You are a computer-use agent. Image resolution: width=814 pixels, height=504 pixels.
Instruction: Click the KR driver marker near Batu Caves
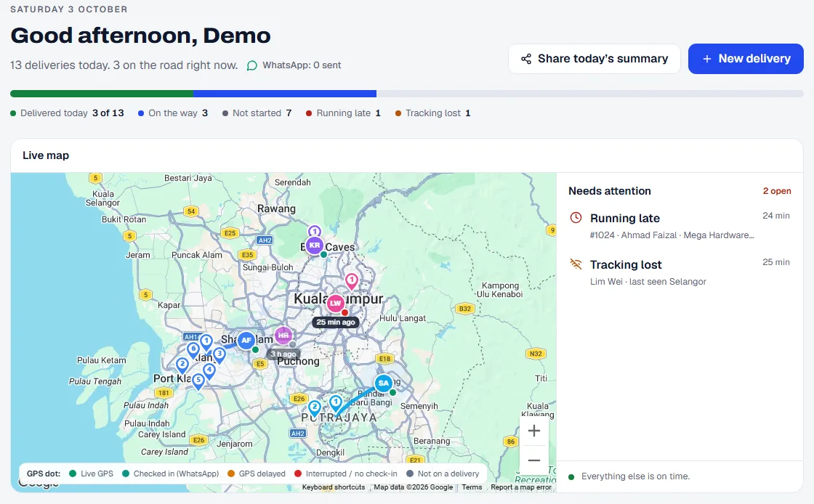[x=314, y=245]
